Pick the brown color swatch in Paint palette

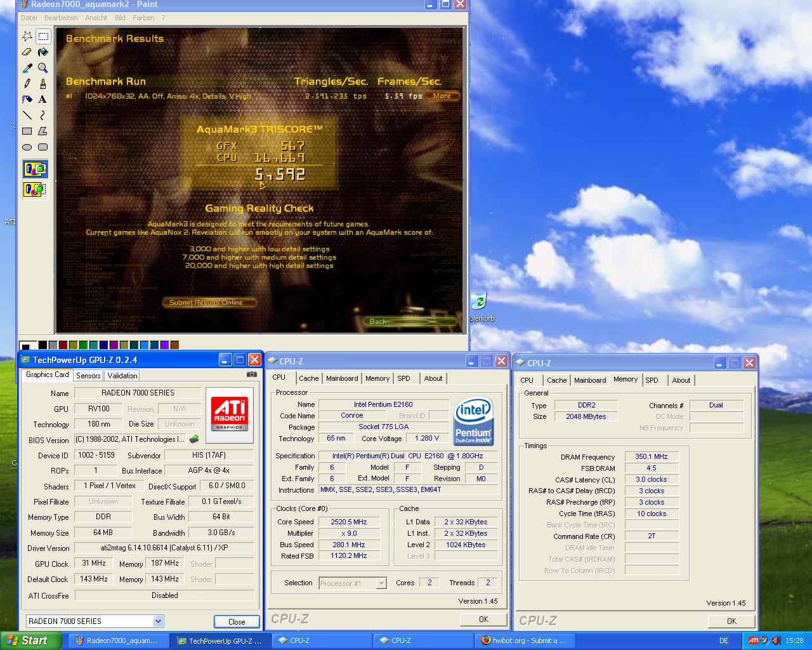point(174,345)
